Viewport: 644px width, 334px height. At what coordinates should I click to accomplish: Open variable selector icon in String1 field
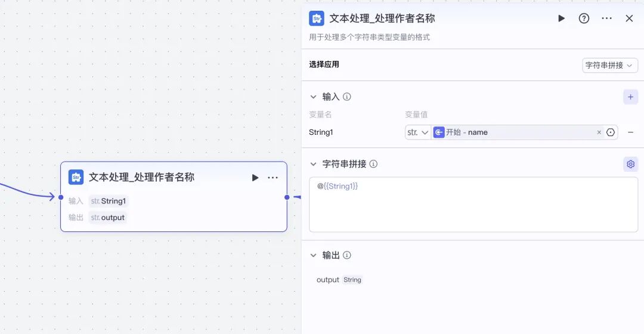tap(611, 132)
